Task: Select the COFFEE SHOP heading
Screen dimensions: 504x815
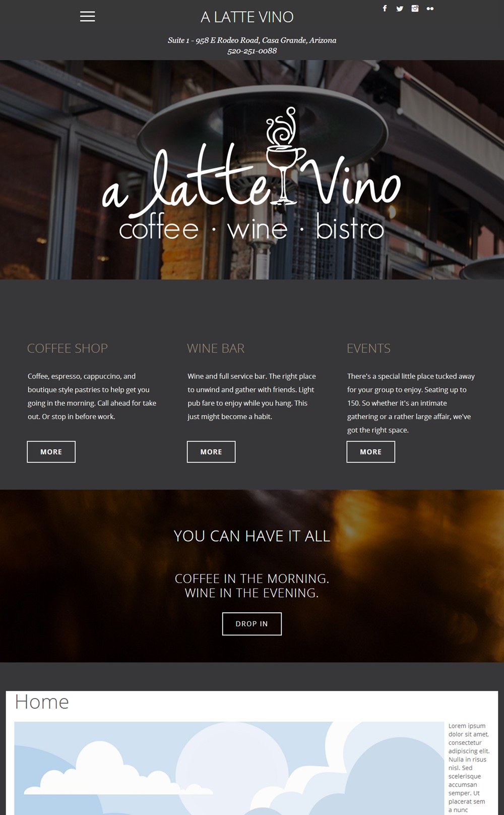Action: coord(68,348)
